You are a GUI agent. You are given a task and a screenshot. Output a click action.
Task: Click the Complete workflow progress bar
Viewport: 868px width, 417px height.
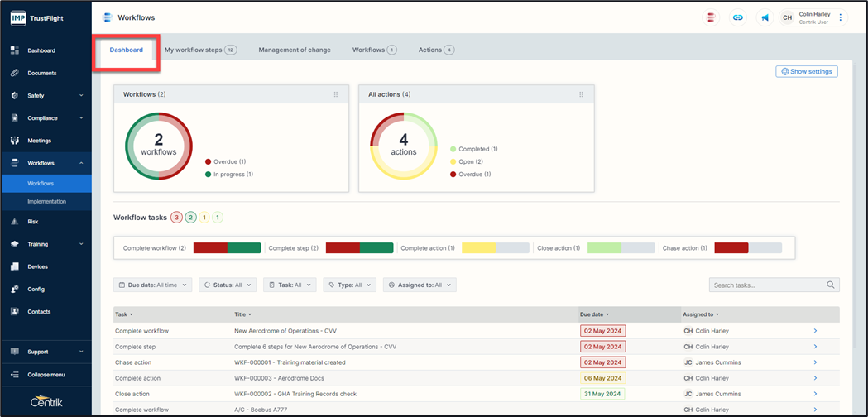[x=227, y=248]
